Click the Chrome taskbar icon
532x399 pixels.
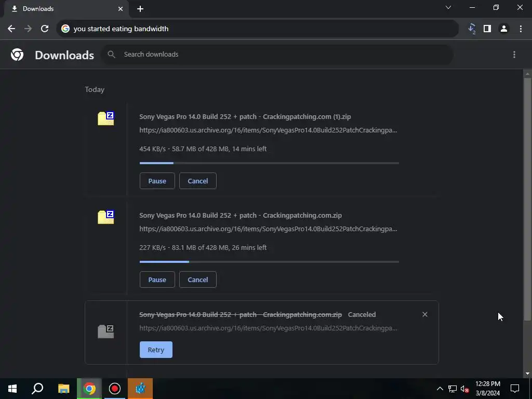tap(89, 389)
